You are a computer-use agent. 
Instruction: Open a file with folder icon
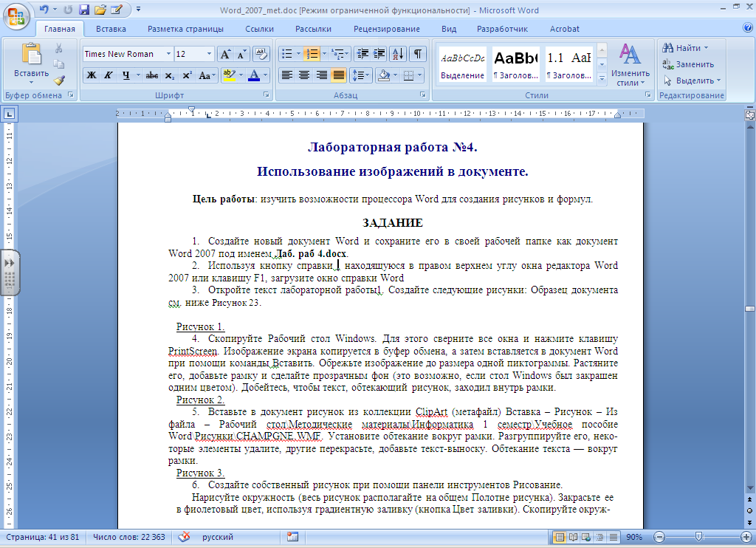[100, 9]
